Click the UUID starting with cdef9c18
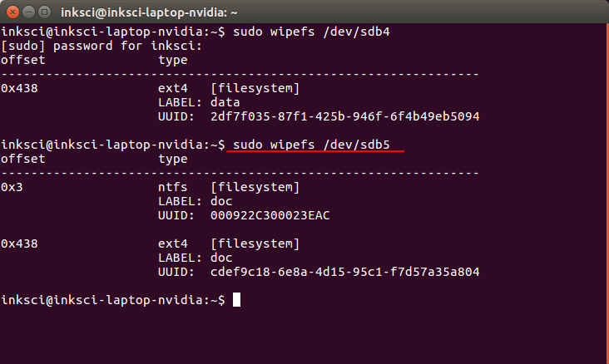609x364 pixels. (x=345, y=272)
